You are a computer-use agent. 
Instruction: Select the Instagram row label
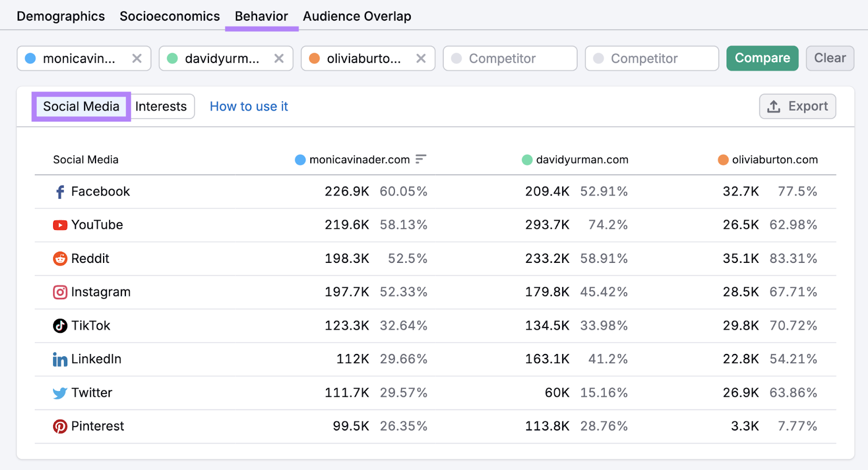(x=101, y=292)
